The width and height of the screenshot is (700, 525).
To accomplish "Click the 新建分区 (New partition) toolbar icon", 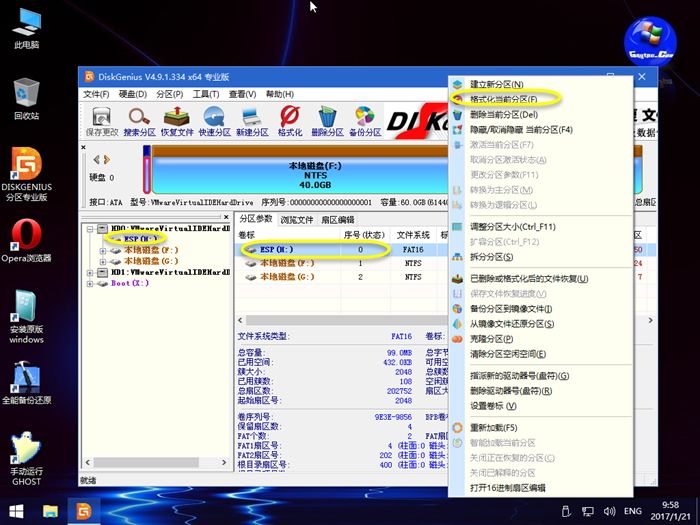I will [x=252, y=120].
